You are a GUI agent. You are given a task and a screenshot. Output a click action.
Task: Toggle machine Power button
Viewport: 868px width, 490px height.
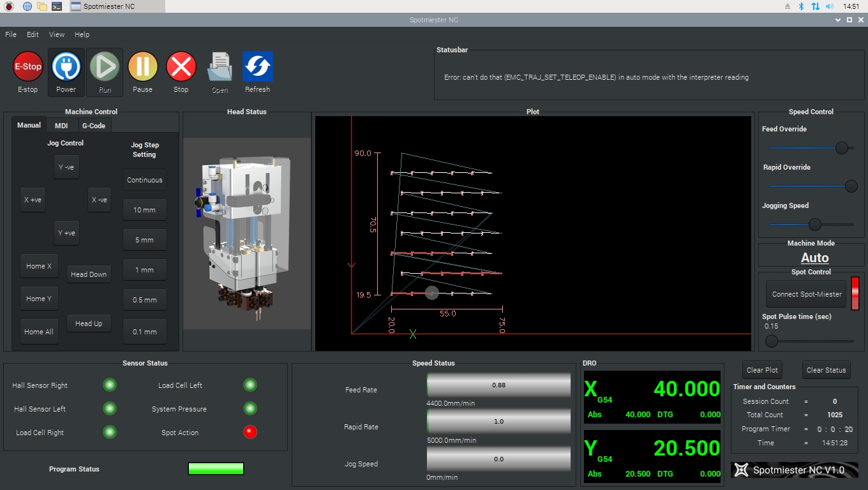click(66, 72)
